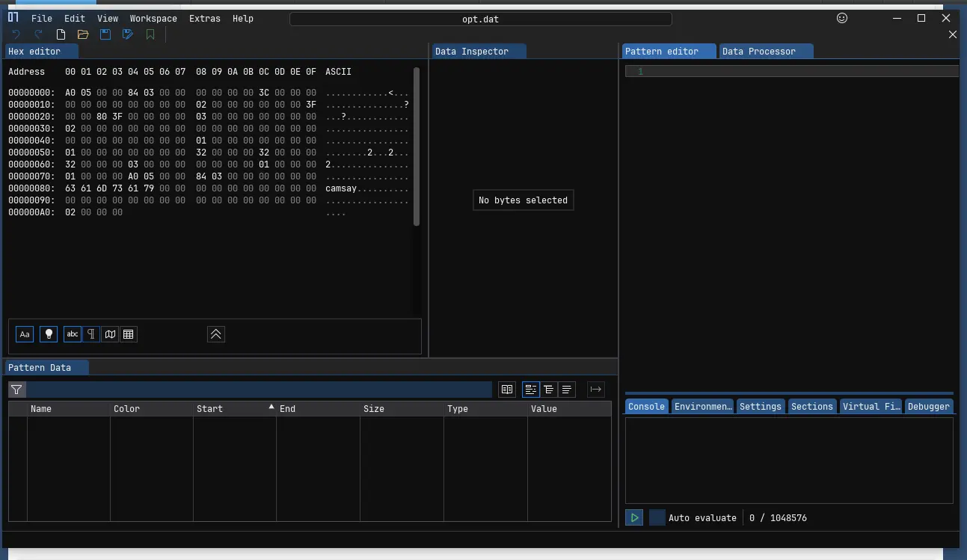This screenshot has width=967, height=560.
Task: Add a bookmark with the green bookmark icon
Action: (150, 34)
